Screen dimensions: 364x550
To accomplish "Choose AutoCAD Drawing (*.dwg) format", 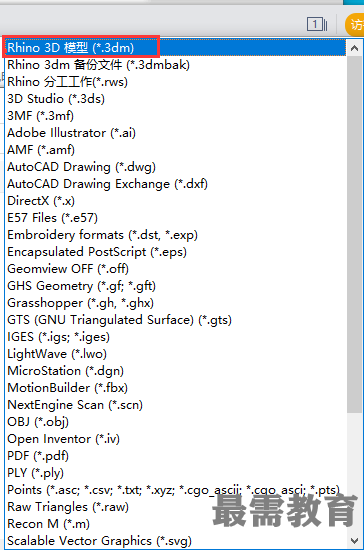I will coord(175,167).
